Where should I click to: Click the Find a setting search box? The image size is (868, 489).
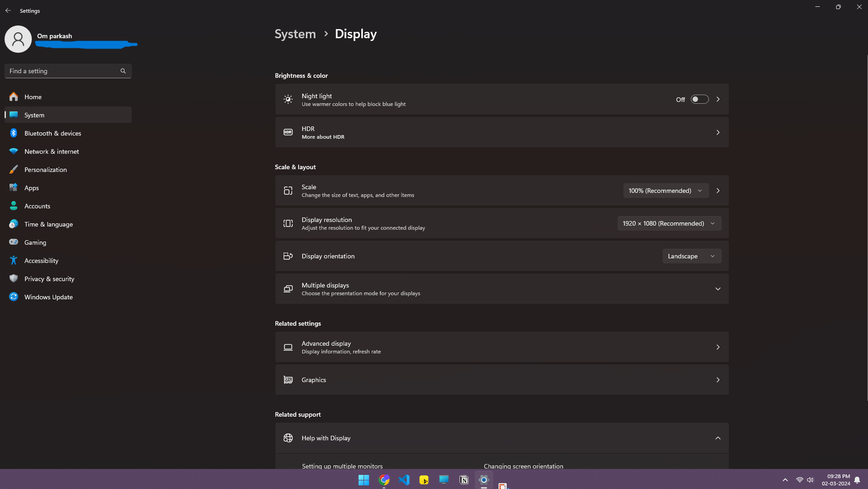(68, 71)
